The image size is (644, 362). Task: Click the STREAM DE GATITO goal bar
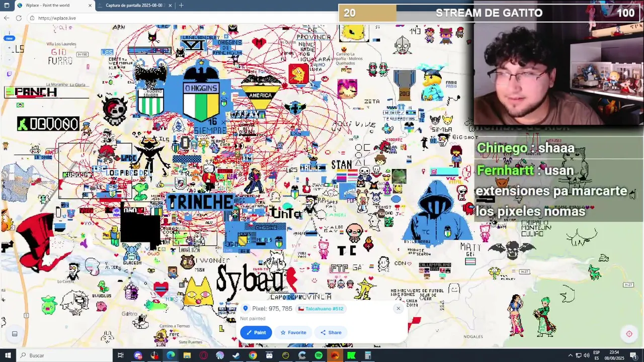(x=490, y=13)
